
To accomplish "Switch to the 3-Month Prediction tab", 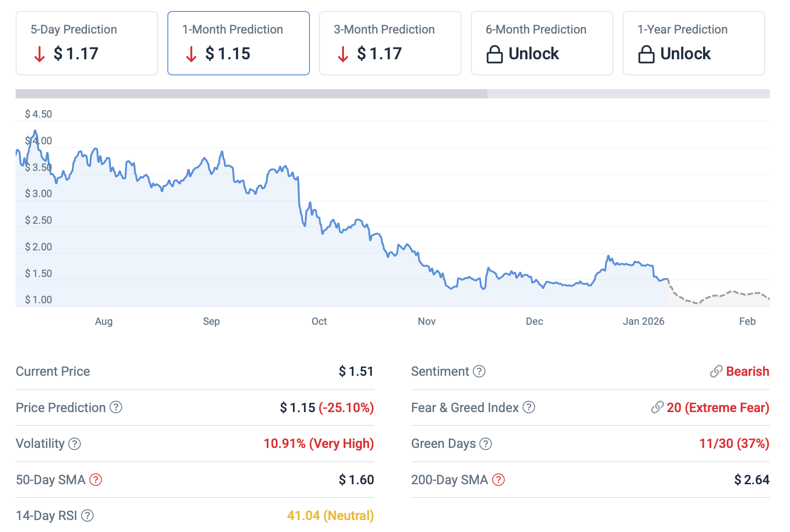I will tap(390, 43).
